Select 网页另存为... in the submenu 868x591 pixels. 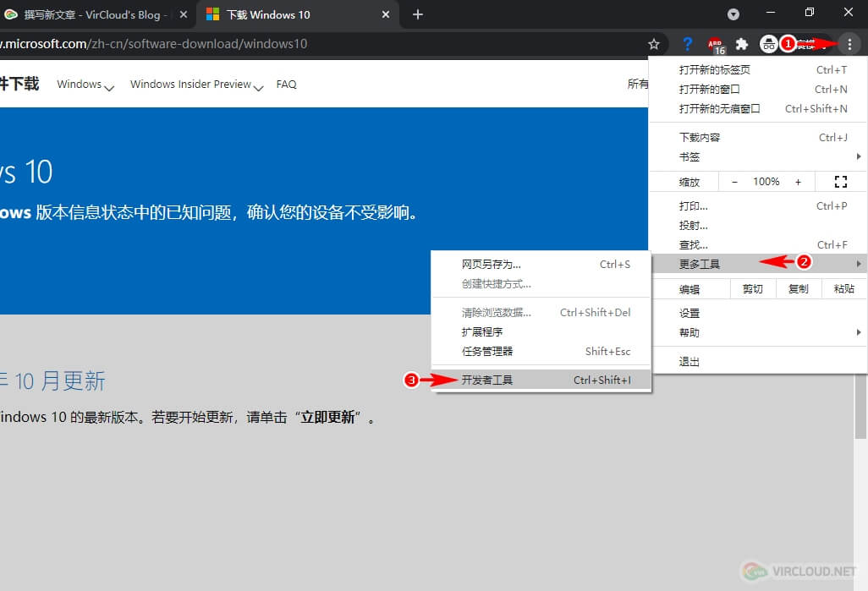[541, 265]
